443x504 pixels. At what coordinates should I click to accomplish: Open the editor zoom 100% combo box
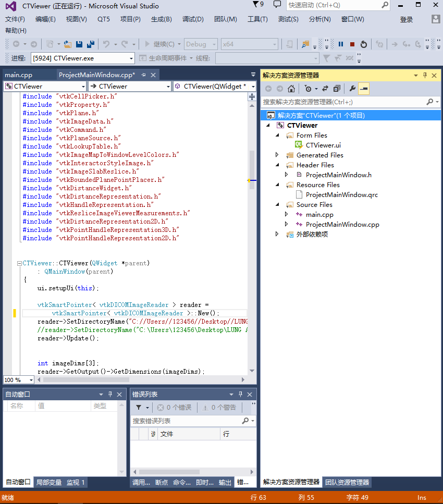tap(18, 380)
